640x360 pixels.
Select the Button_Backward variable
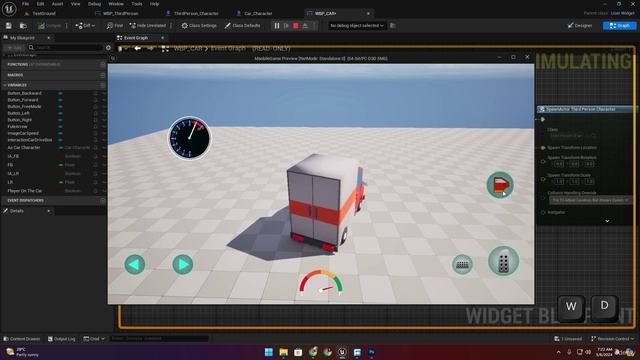click(24, 93)
